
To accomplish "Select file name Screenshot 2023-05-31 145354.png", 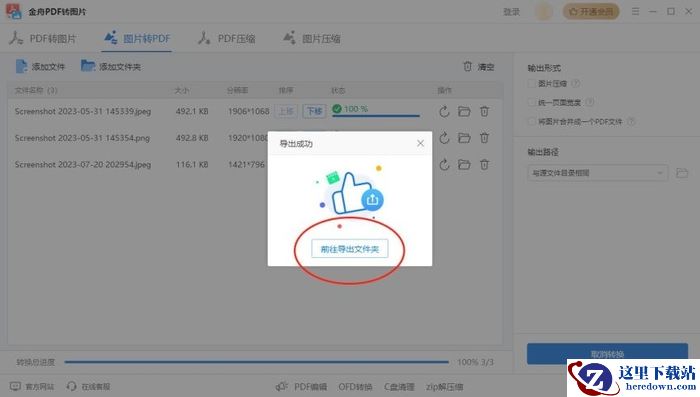I will (x=82, y=138).
